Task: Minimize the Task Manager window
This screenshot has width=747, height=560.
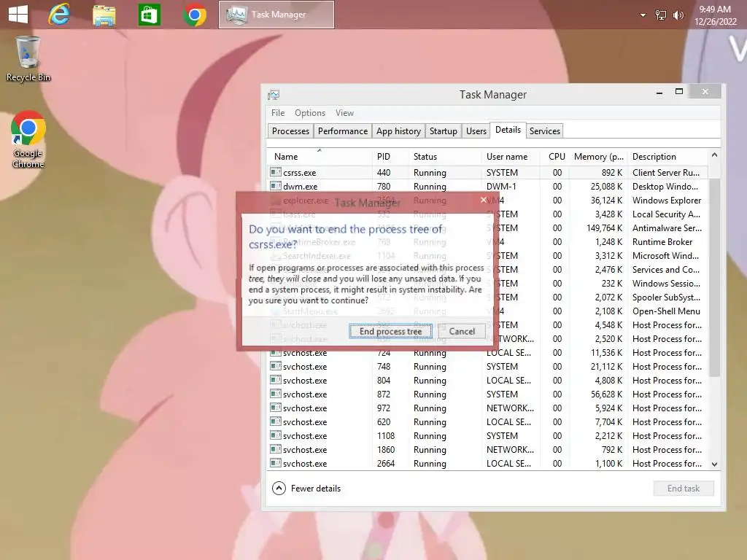Action: tap(659, 93)
